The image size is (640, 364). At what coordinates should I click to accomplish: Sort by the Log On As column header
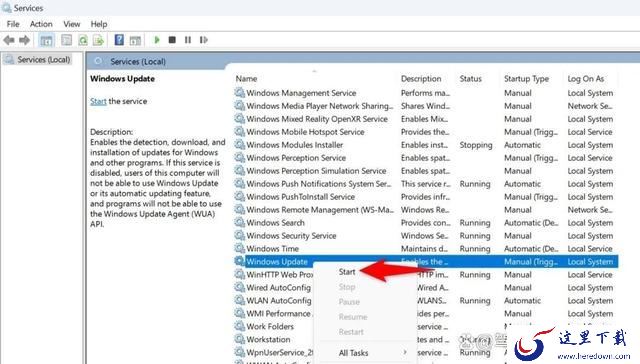586,79
